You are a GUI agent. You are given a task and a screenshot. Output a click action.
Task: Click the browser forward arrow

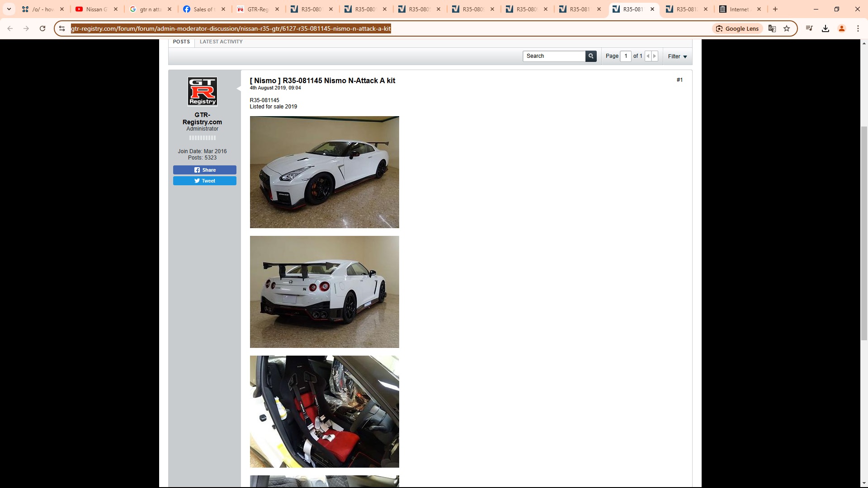(x=26, y=28)
